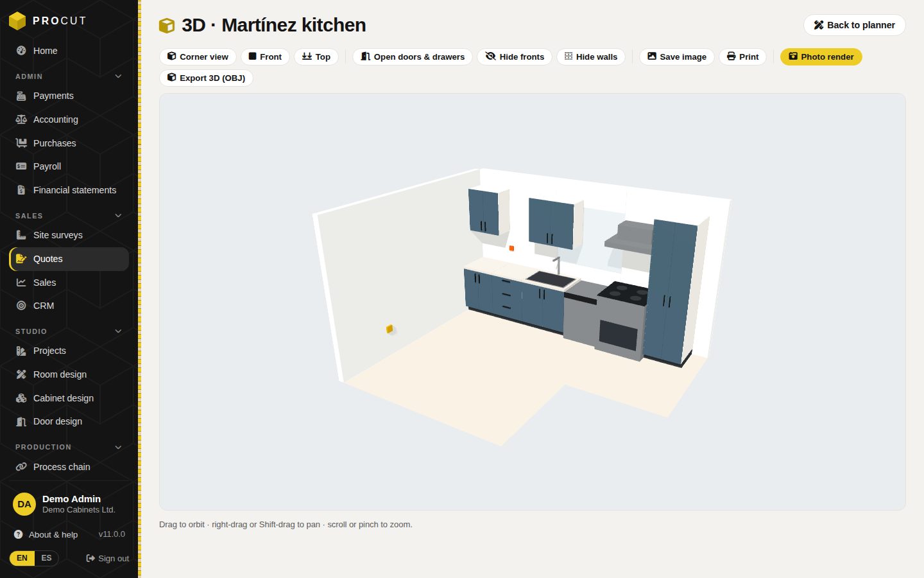Click Sign out link
This screenshot has width=924, height=578.
[108, 559]
